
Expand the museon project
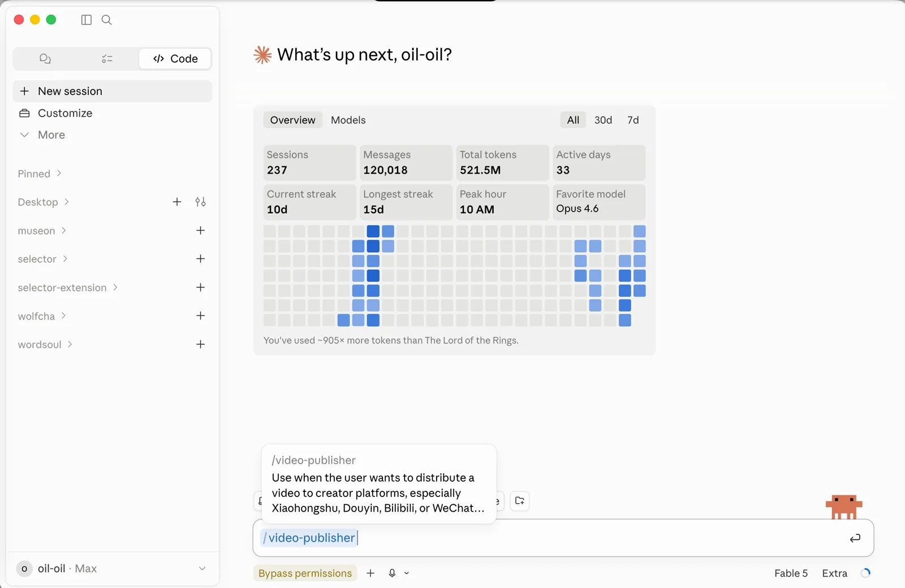pyautogui.click(x=42, y=231)
